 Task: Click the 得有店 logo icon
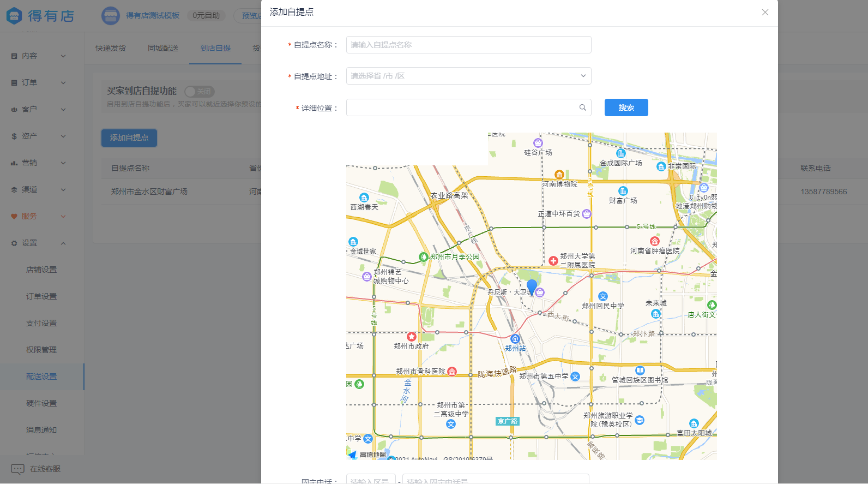pyautogui.click(x=14, y=16)
